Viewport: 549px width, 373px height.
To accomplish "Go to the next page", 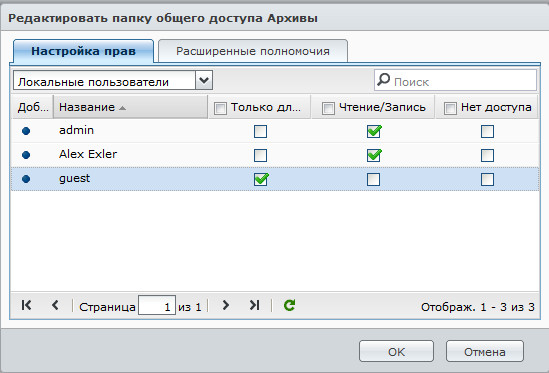I will (x=226, y=305).
